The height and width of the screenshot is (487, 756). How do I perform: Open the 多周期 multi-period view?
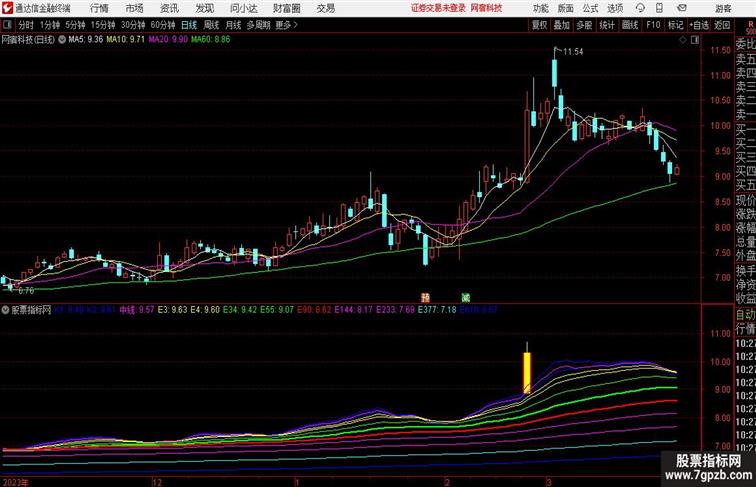coord(258,25)
